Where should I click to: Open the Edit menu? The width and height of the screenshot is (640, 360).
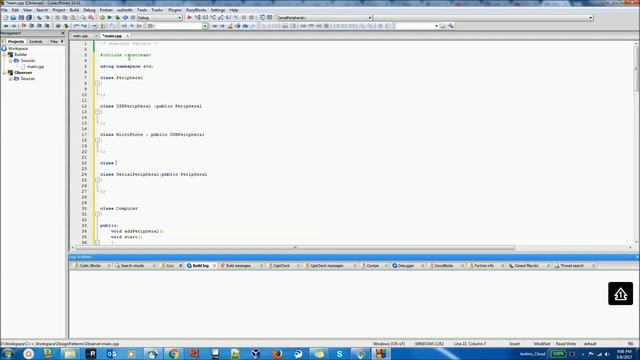15,10
